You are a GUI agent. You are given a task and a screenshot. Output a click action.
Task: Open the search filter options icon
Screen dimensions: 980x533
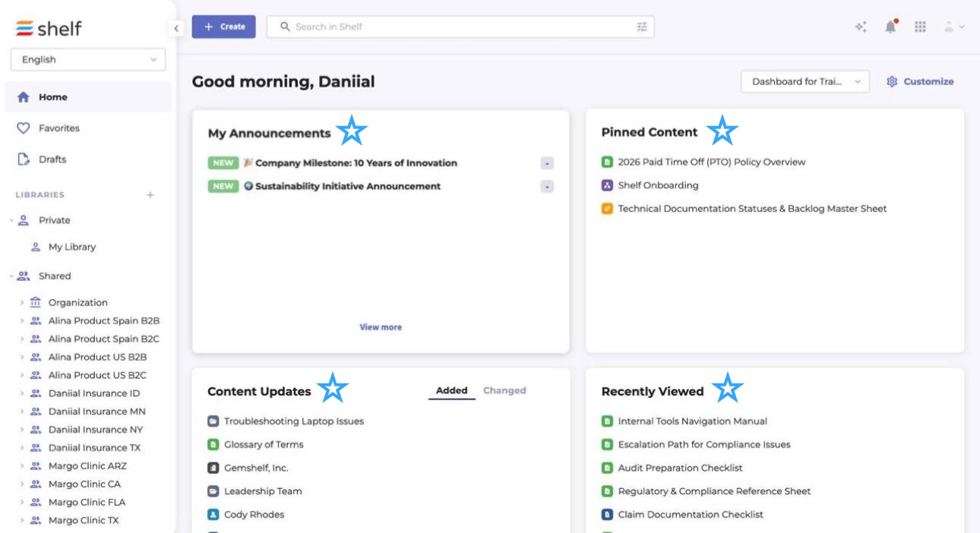coord(642,27)
